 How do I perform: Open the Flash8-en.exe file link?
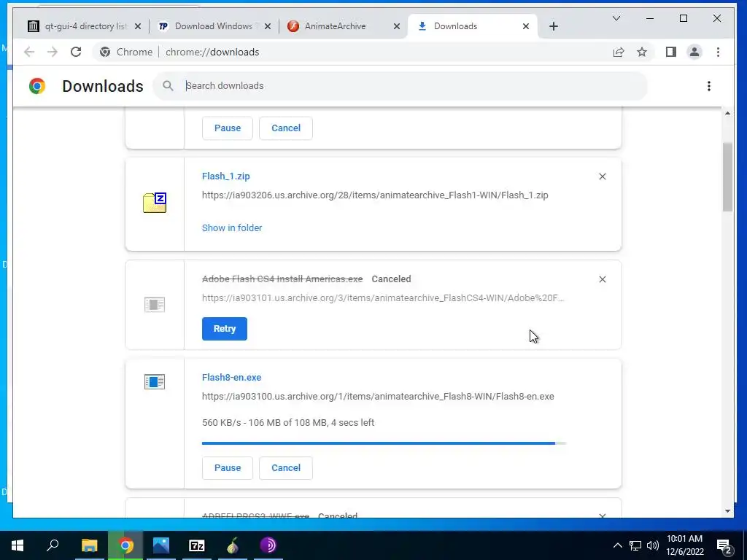[231, 378]
